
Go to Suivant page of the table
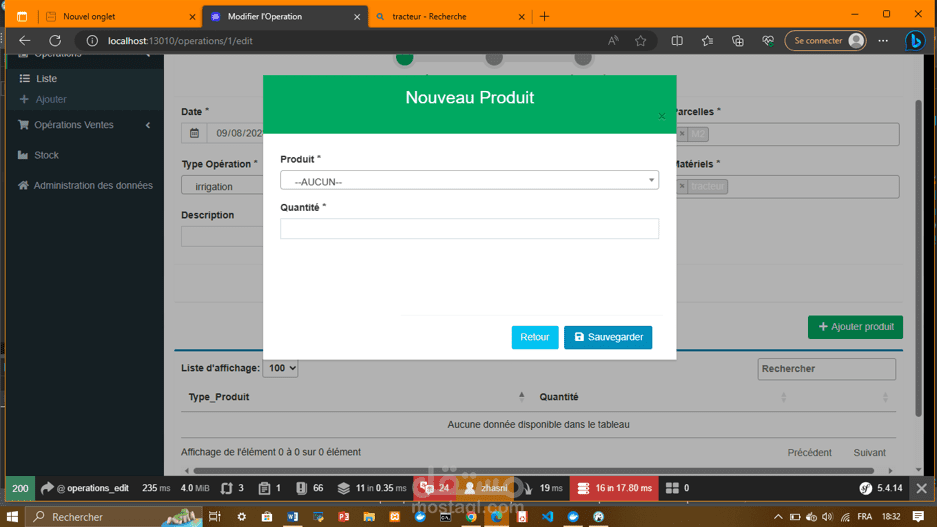click(x=869, y=453)
